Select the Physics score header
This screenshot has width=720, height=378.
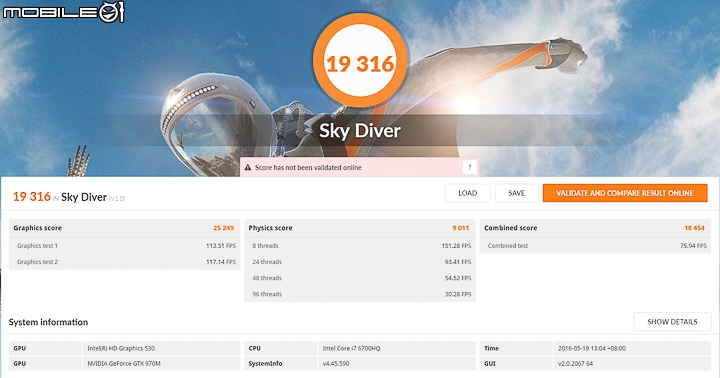(x=360, y=228)
